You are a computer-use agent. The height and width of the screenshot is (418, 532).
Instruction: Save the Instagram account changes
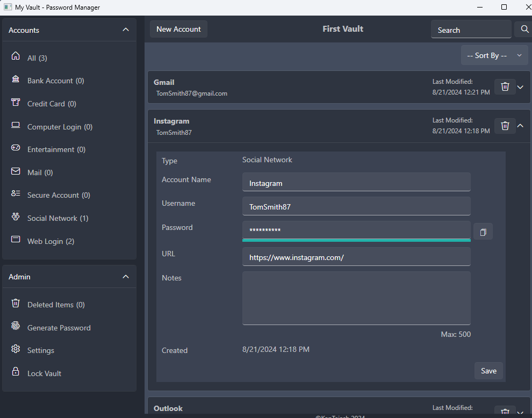point(488,371)
